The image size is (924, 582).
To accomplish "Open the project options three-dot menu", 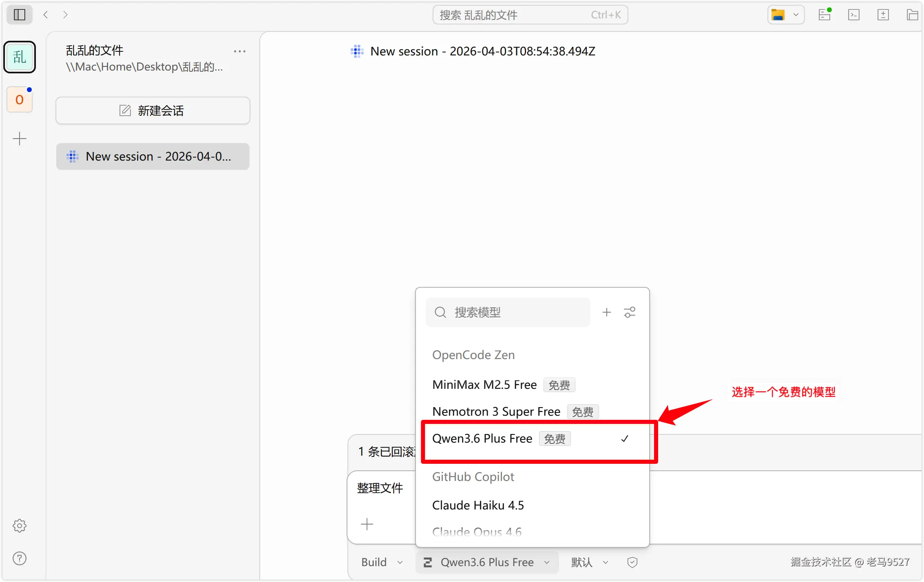I will (x=239, y=51).
